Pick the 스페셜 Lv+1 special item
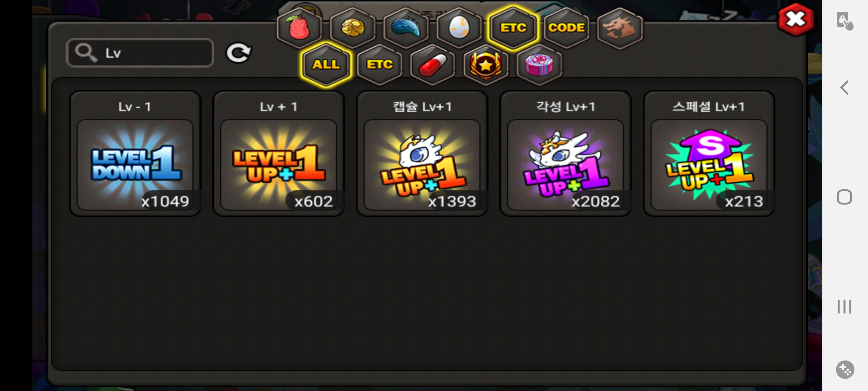868x391 pixels. tap(709, 154)
